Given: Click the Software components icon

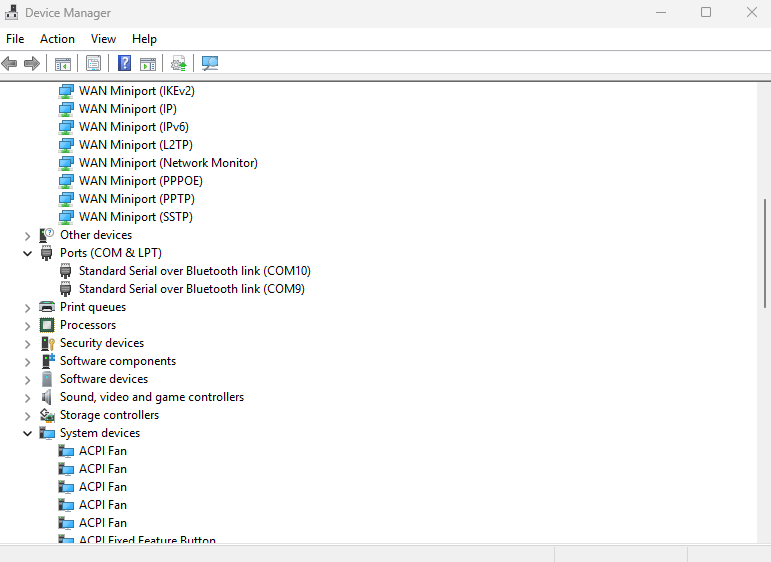Looking at the screenshot, I should pos(48,361).
